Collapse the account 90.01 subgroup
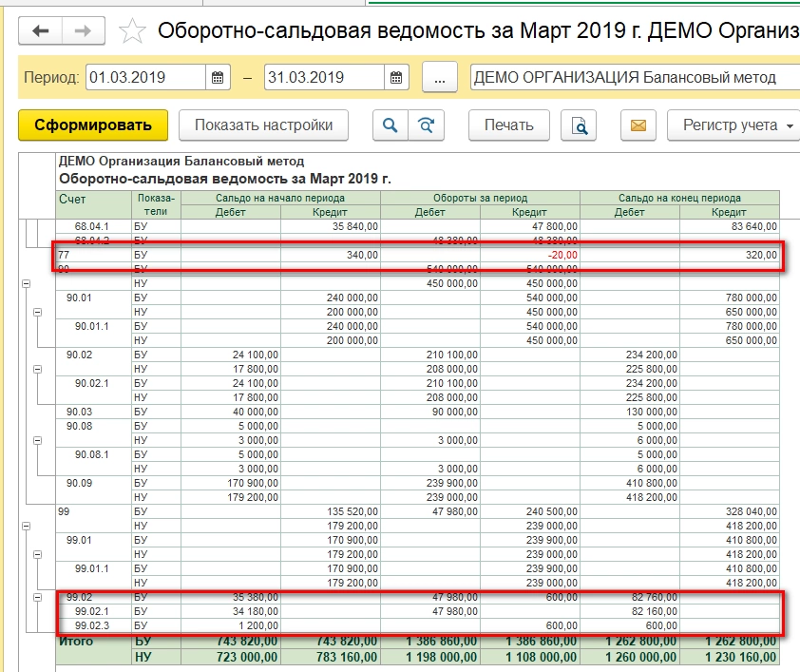Viewport: 800px width, 672px height. 38,312
